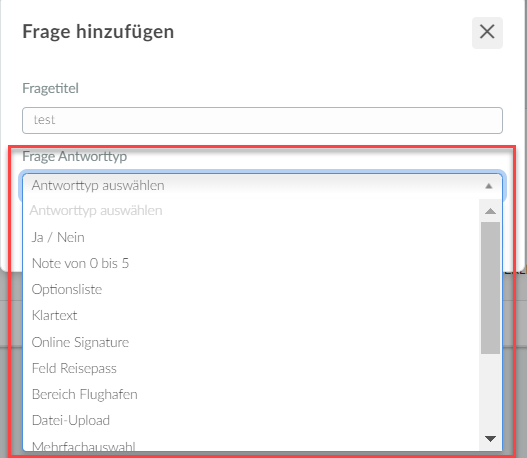Click the scrollbar track below thumb
The width and height of the screenshot is (527, 458).
(x=490, y=390)
